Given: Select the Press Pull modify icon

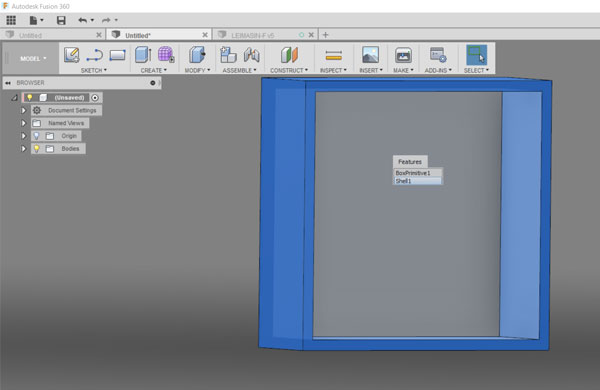Looking at the screenshot, I should (x=197, y=55).
